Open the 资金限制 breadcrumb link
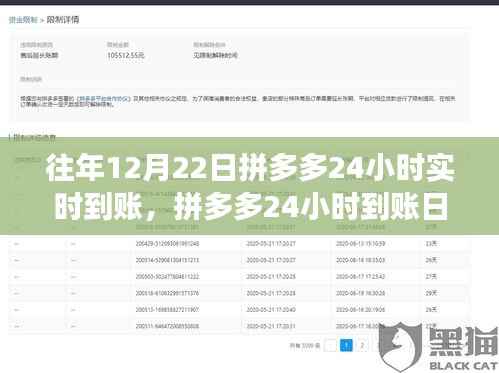Screen dimensions: 499x373 (23, 20)
